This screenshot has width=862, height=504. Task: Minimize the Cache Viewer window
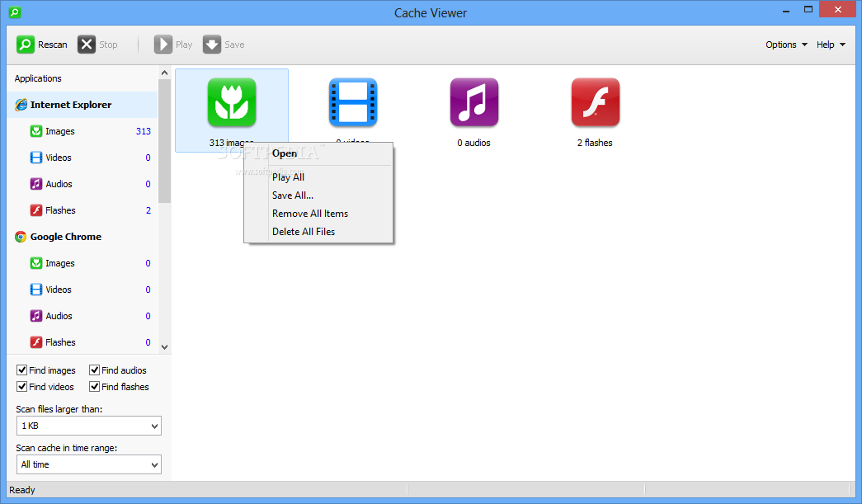[786, 10]
